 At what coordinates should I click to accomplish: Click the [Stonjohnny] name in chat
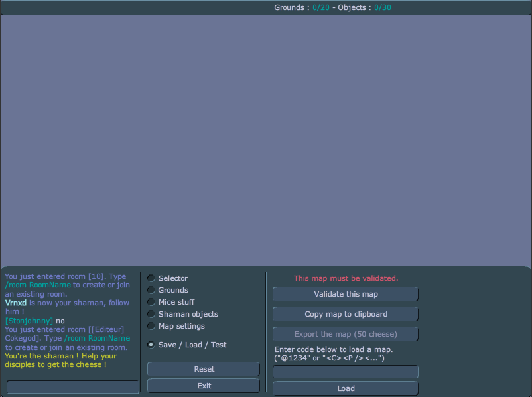click(x=29, y=321)
